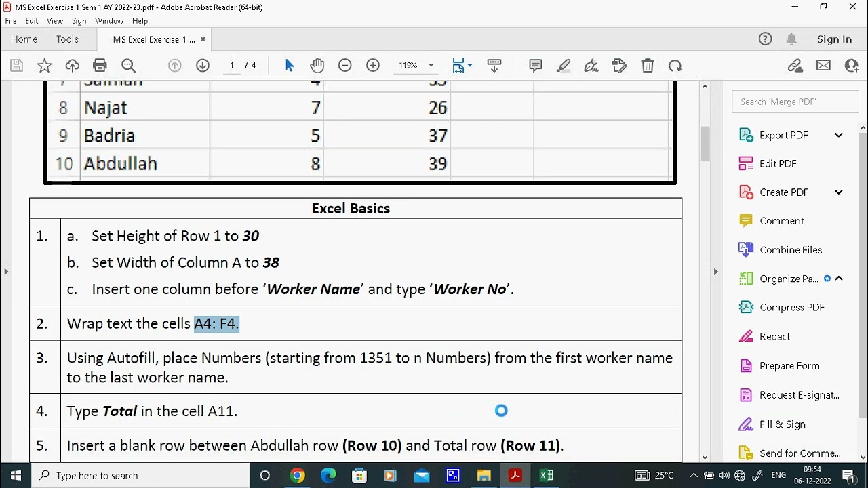Choose the hand pan tool
Viewport: 868px width, 488px height.
(317, 66)
